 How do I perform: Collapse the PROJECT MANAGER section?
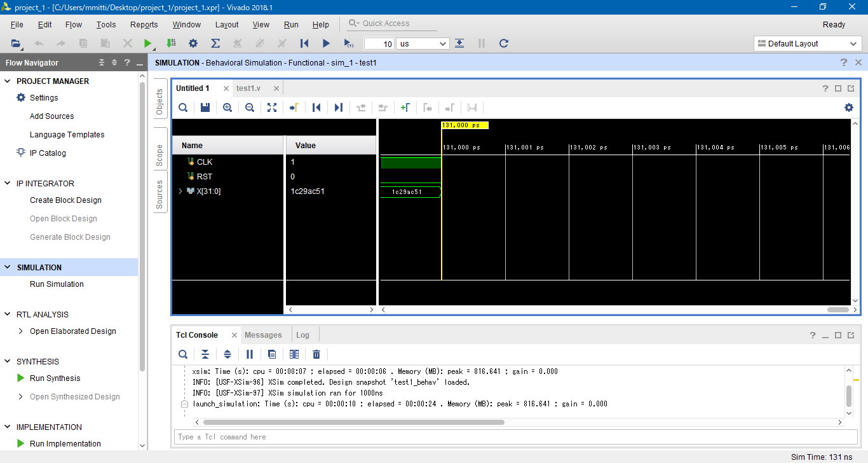(7, 81)
